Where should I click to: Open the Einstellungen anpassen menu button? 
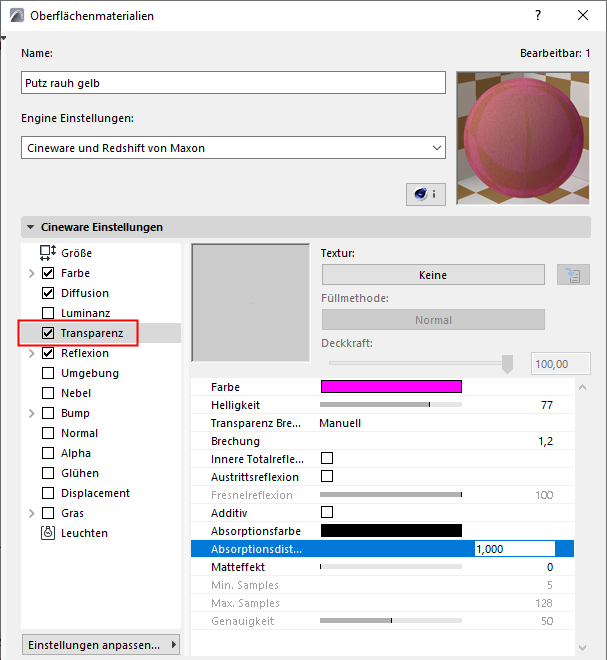pyautogui.click(x=101, y=645)
